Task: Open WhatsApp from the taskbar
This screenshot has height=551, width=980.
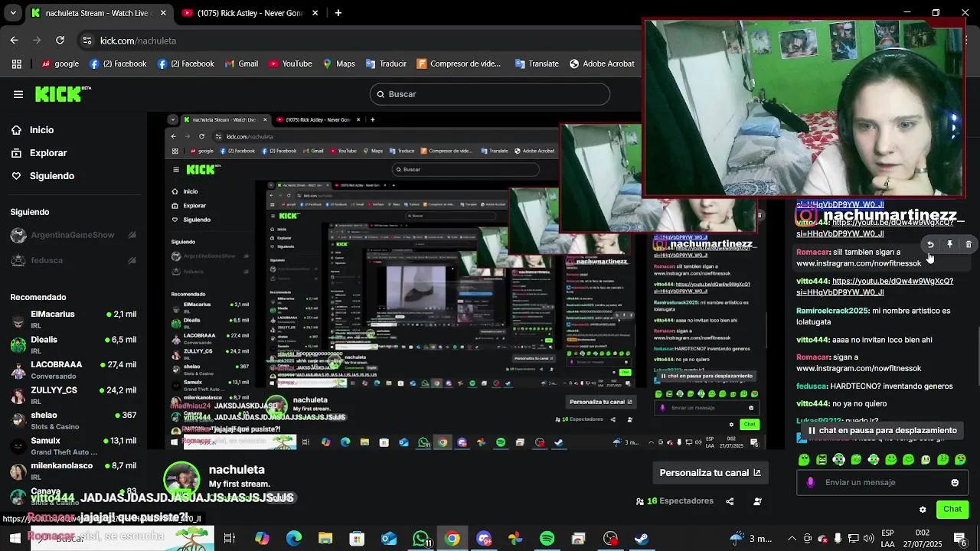Action: [x=421, y=539]
